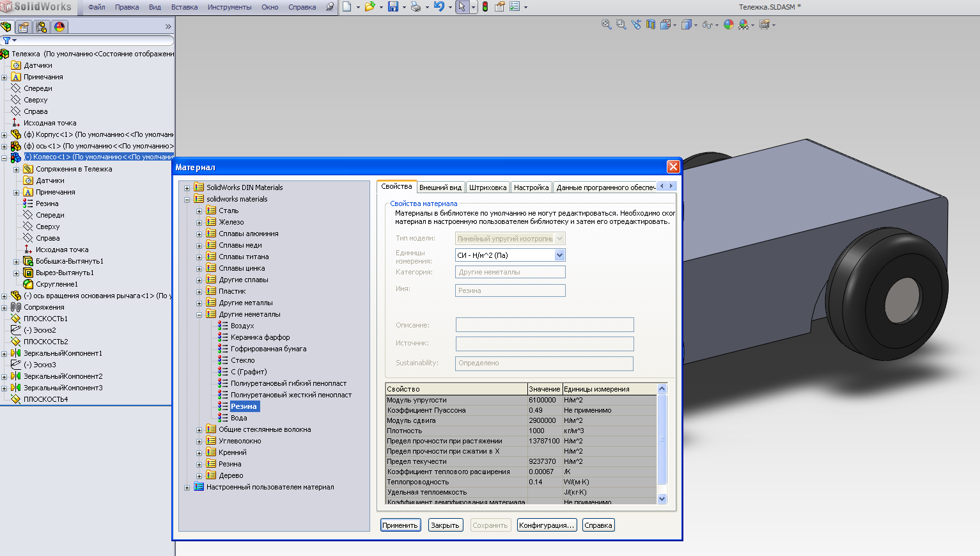This screenshot has width=980, height=556.
Task: Click the properties table scroll down arrow
Action: [x=662, y=498]
